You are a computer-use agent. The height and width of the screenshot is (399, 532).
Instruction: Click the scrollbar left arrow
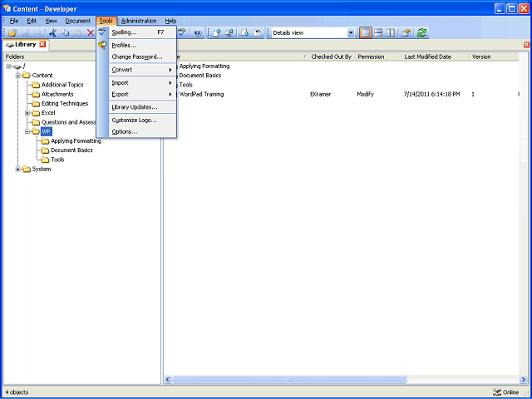click(x=168, y=379)
